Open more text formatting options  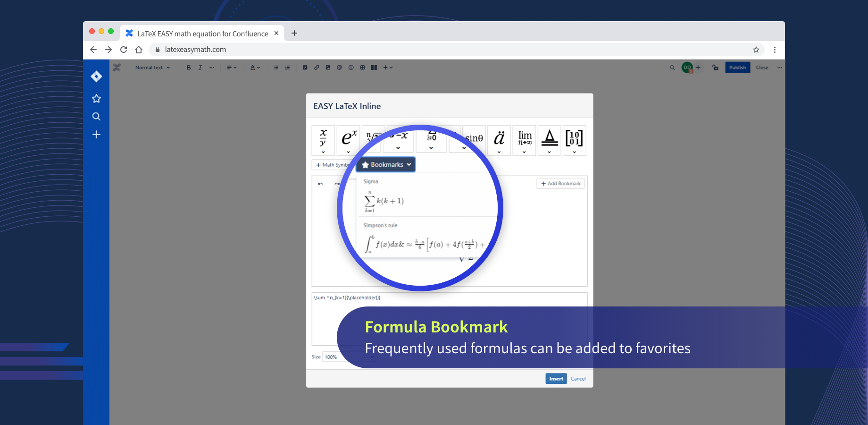tap(212, 68)
